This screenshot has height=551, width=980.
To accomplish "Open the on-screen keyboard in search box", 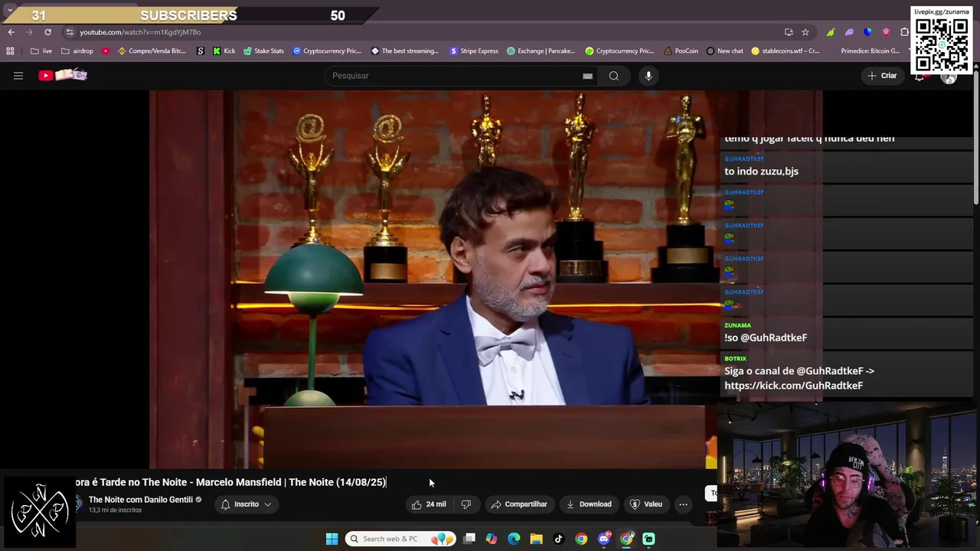I will click(x=587, y=76).
